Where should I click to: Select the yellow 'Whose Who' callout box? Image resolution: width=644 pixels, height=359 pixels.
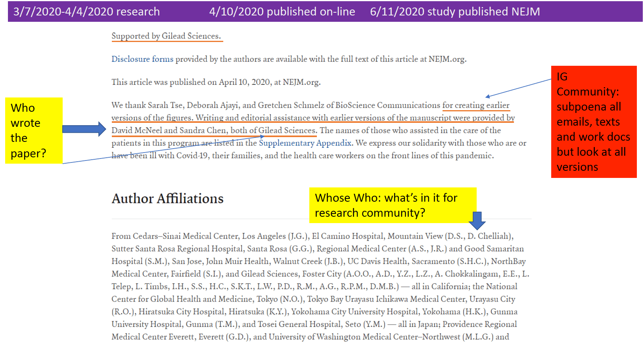click(393, 205)
